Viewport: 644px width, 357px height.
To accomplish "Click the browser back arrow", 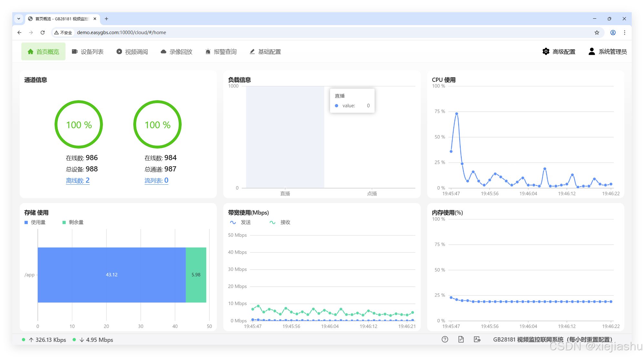I will click(19, 33).
